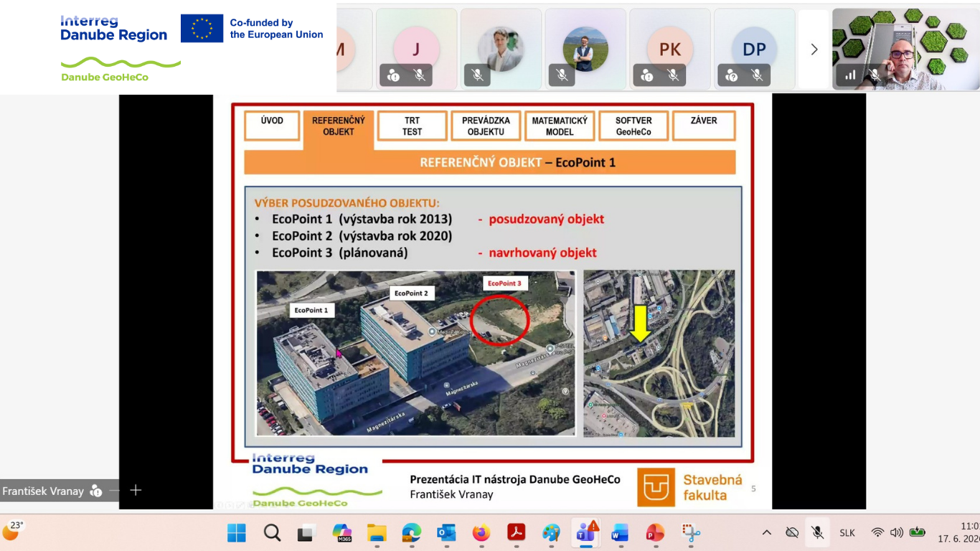
Task: Select the DP participant tile
Action: pos(754,49)
